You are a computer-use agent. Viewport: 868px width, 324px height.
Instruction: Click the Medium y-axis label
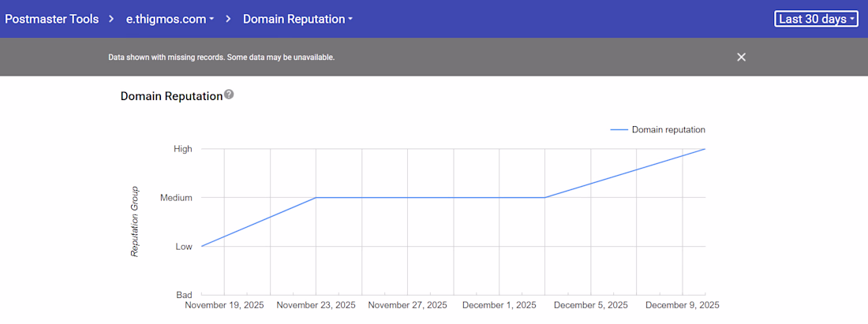click(x=176, y=198)
